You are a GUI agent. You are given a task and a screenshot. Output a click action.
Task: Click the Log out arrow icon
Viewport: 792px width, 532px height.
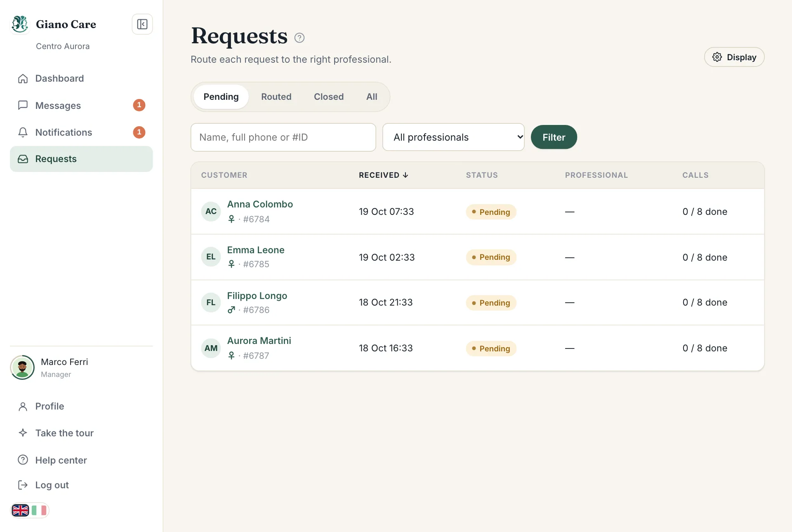point(23,485)
